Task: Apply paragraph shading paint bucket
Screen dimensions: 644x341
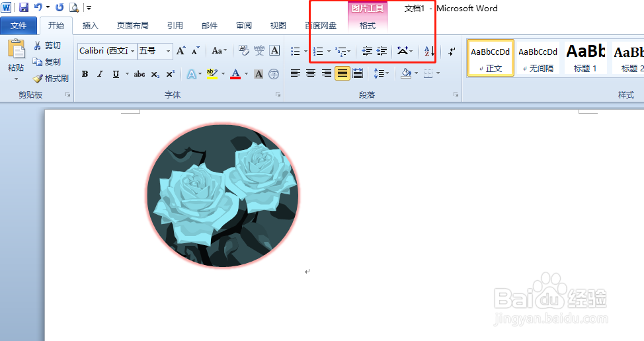Action: 406,73
